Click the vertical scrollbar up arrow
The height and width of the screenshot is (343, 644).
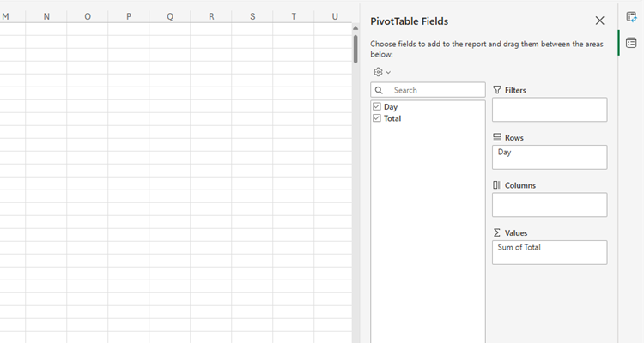[x=355, y=28]
